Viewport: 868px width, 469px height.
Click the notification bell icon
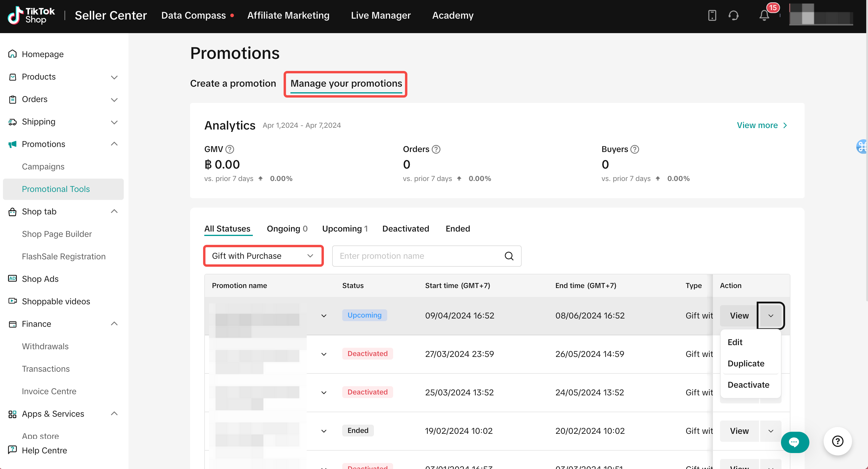pyautogui.click(x=764, y=15)
